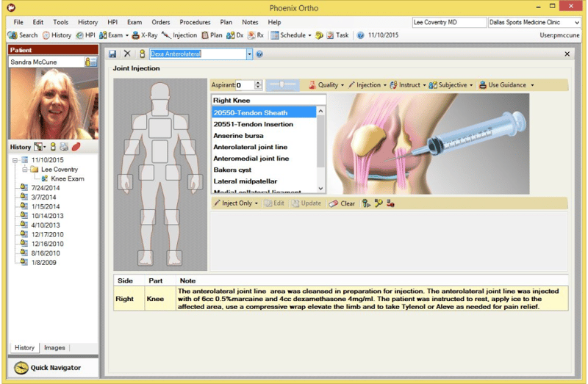Image resolution: width=588 pixels, height=384 pixels.
Task: Select Anterolateral joint line in the list
Action: point(251,147)
